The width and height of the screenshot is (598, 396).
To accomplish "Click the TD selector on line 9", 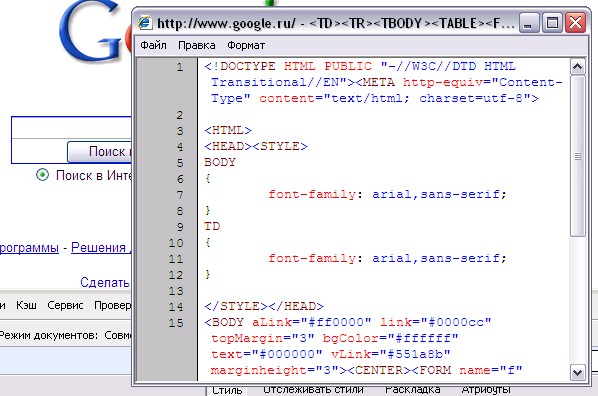I will [x=212, y=227].
